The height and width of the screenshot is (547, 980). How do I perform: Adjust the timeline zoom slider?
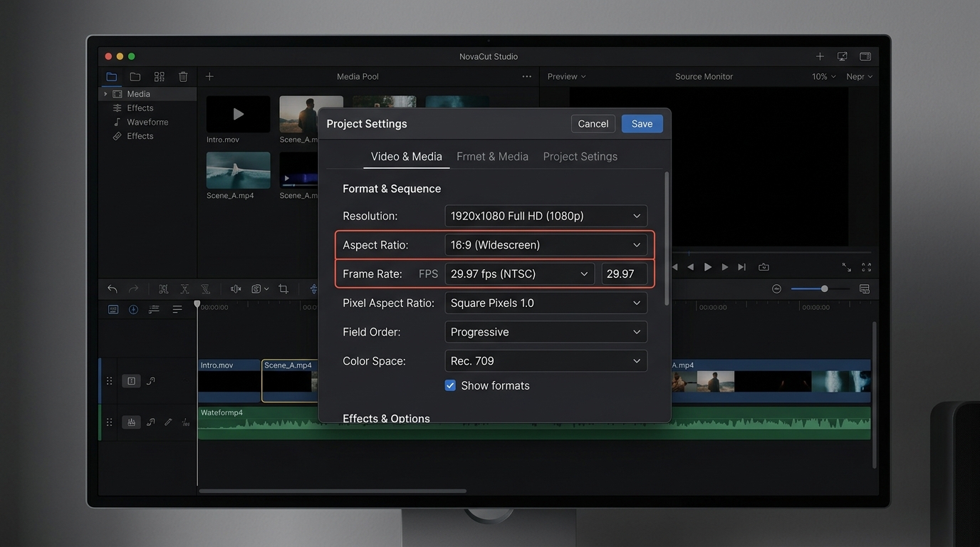coord(820,288)
